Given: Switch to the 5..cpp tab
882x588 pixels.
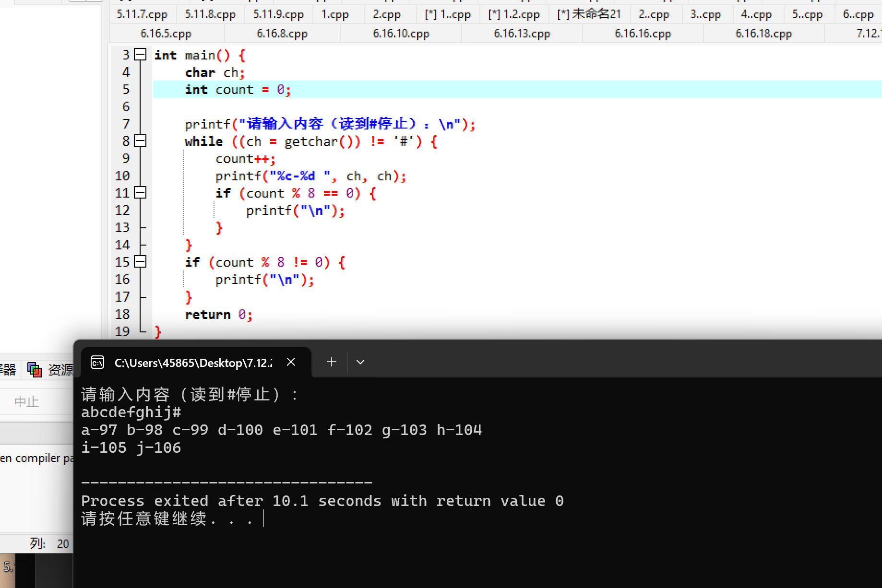Looking at the screenshot, I should [808, 14].
